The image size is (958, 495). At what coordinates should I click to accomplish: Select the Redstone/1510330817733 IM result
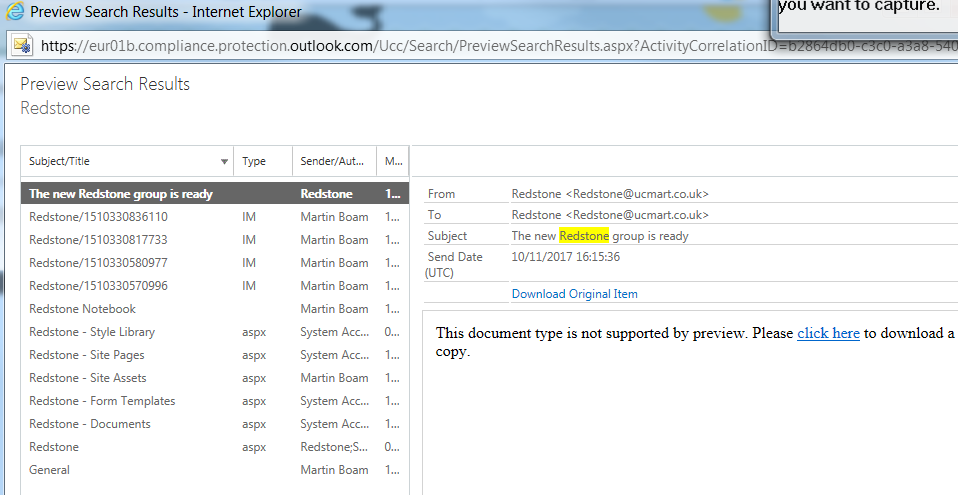coord(98,240)
